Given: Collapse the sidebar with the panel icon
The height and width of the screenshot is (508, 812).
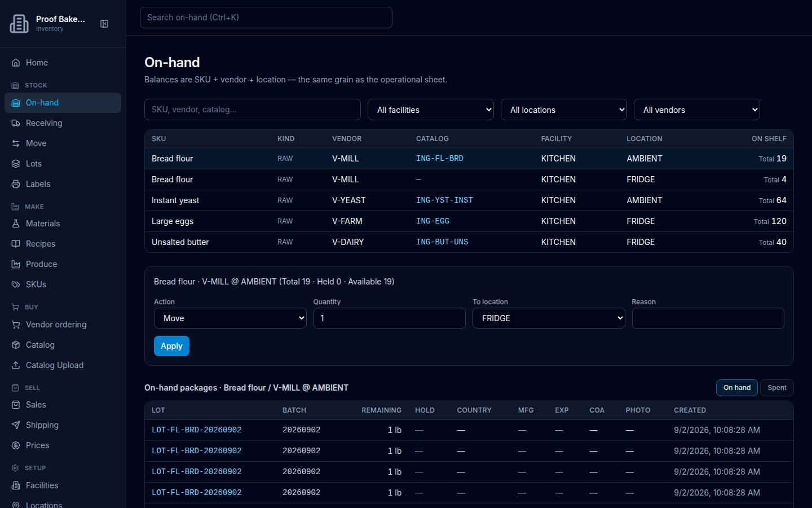Looking at the screenshot, I should pyautogui.click(x=104, y=24).
